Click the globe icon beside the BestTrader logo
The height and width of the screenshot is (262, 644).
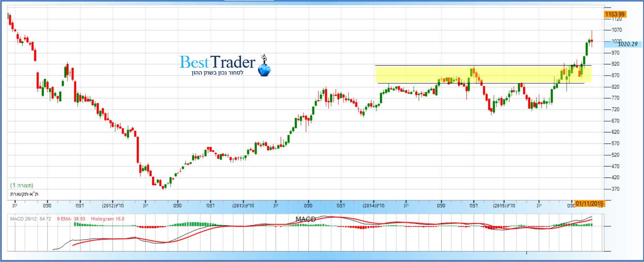click(264, 69)
